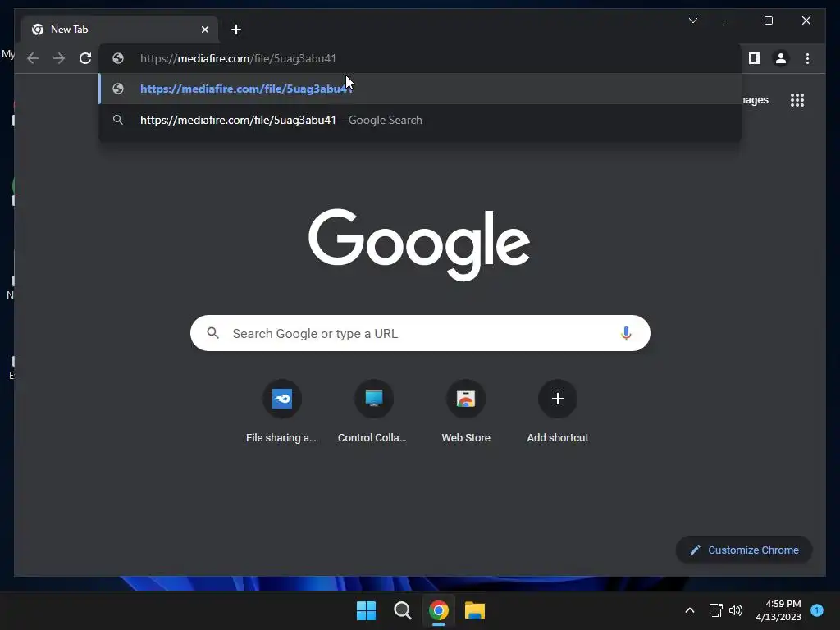This screenshot has width=840, height=630.
Task: Open a new tab with the plus button
Action: [236, 30]
